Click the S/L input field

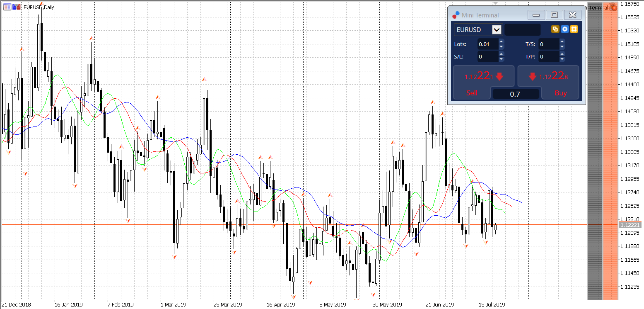click(x=487, y=56)
